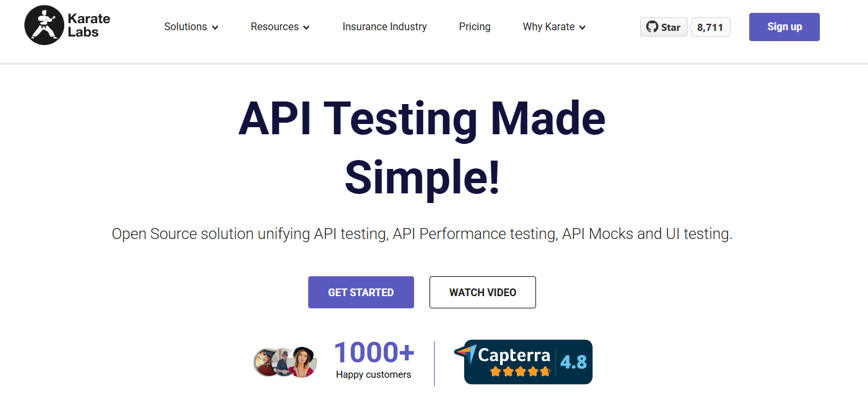Screen dimensions: 868x415
Task: Click the customer avatar photos cluster
Action: pos(284,362)
